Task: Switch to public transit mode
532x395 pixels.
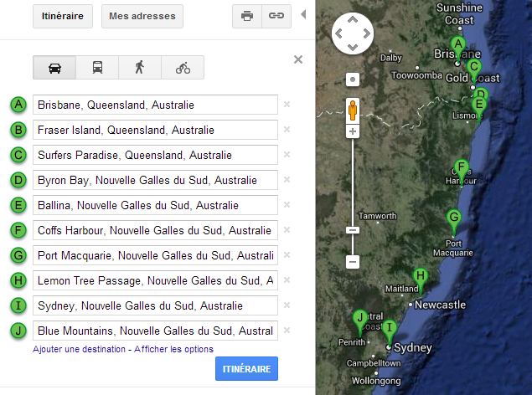Action: pyautogui.click(x=97, y=68)
